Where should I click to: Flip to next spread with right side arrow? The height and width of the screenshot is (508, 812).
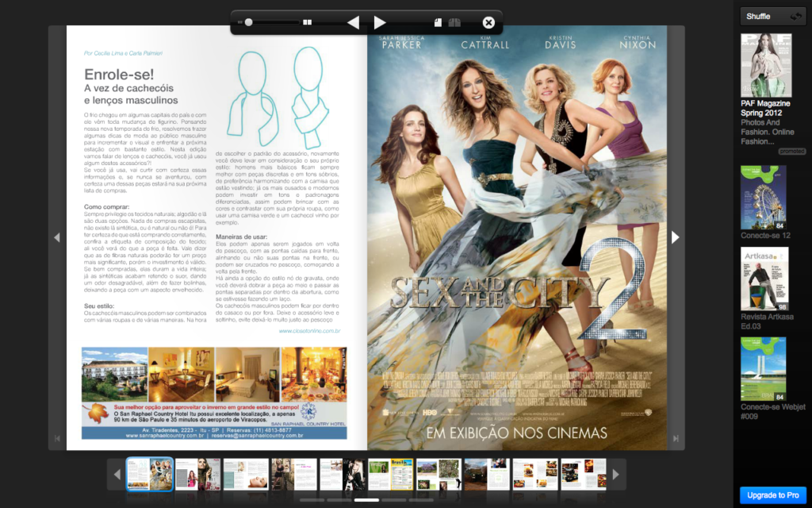coord(676,237)
